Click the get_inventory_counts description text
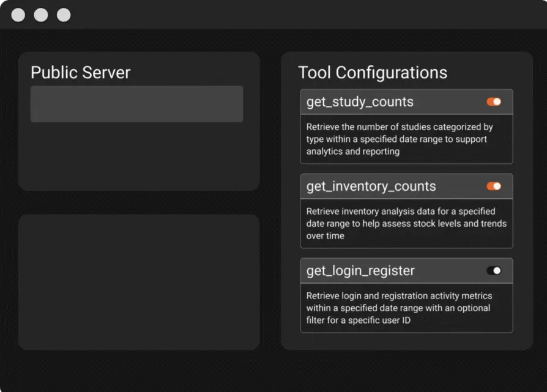Viewport: 547px width, 392px height. click(406, 224)
